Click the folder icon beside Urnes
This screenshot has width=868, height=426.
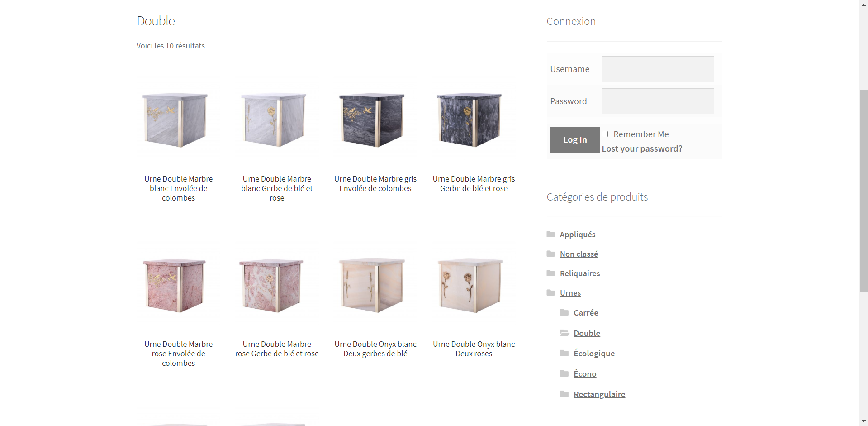coord(550,292)
